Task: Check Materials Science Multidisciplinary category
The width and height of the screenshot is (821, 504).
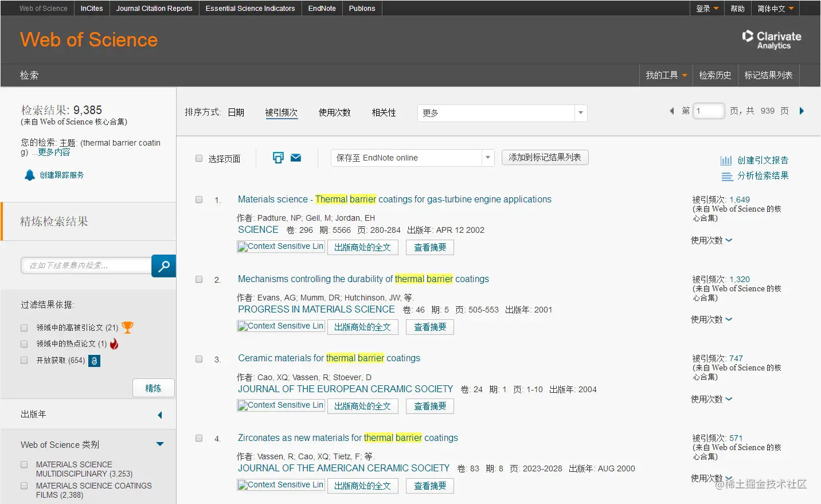Action: point(24,464)
